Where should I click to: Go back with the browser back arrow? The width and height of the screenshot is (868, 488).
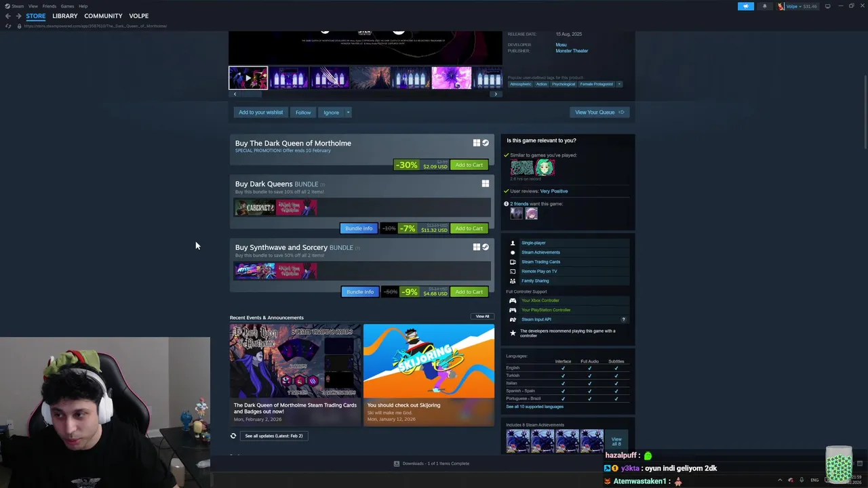click(7, 16)
